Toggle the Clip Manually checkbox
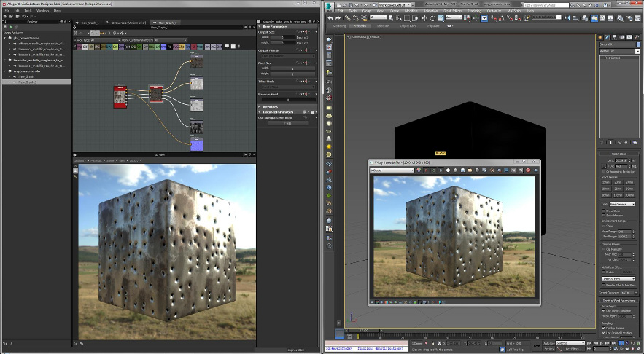Image resolution: width=644 pixels, height=354 pixels. point(603,249)
